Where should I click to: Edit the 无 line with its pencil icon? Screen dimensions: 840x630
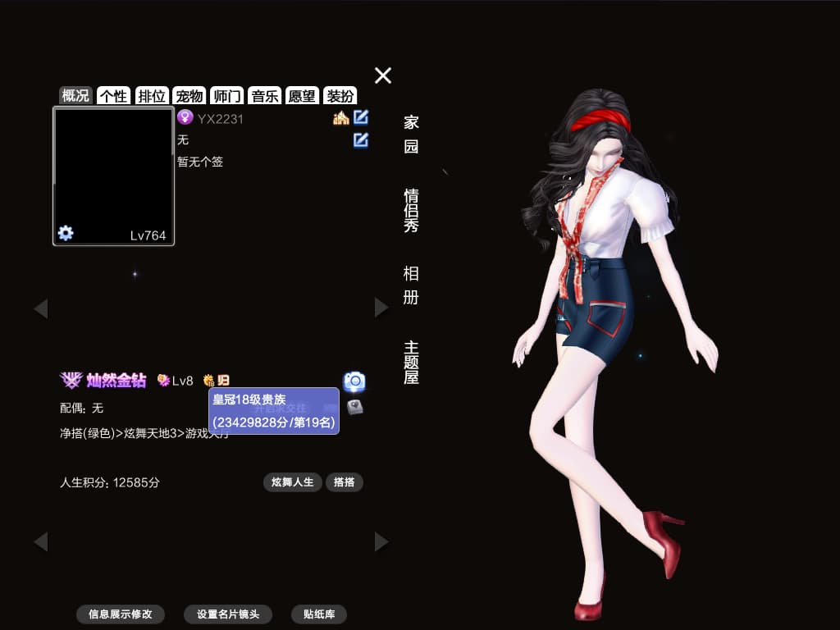coord(361,139)
